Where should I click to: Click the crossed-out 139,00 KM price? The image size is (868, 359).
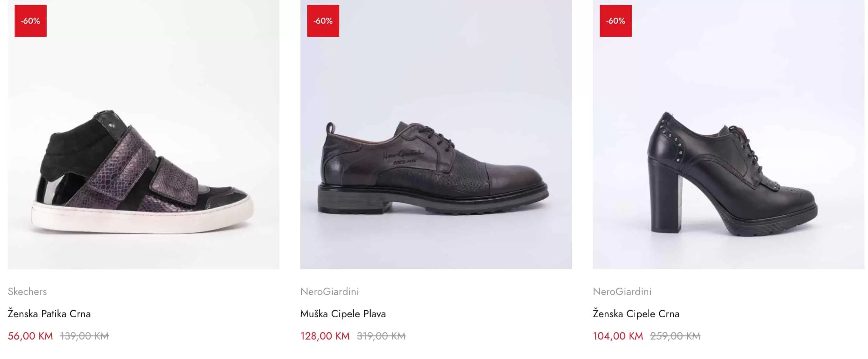coord(84,336)
